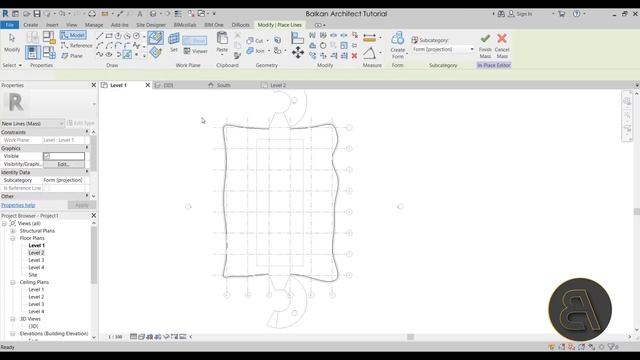The image size is (640, 360).
Task: Close the Properties palette
Action: click(93, 85)
